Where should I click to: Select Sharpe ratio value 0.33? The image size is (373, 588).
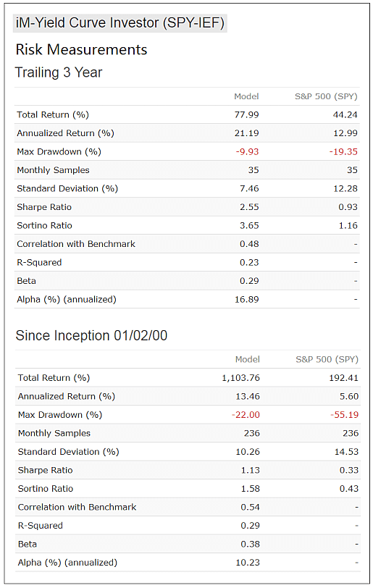click(349, 470)
